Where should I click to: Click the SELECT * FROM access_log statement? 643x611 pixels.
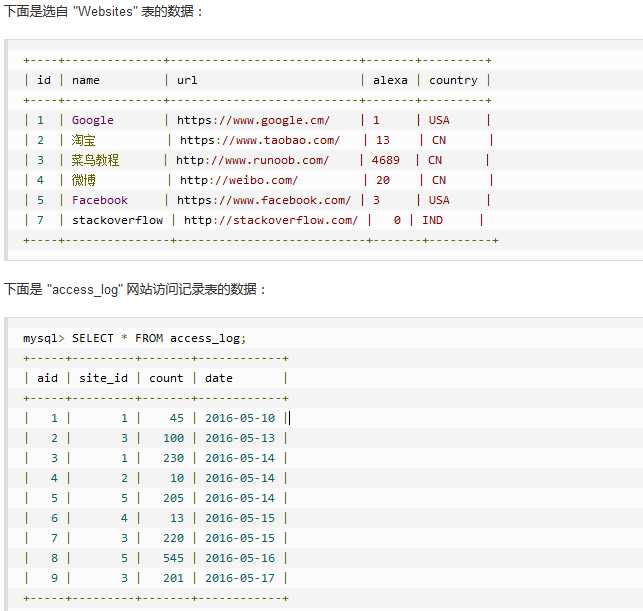click(x=159, y=338)
